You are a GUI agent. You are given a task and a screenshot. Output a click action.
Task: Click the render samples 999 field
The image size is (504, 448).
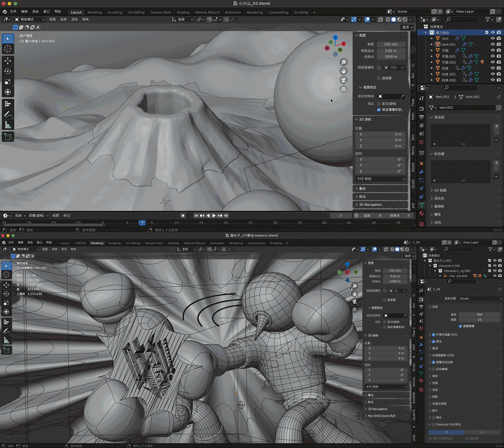479,314
